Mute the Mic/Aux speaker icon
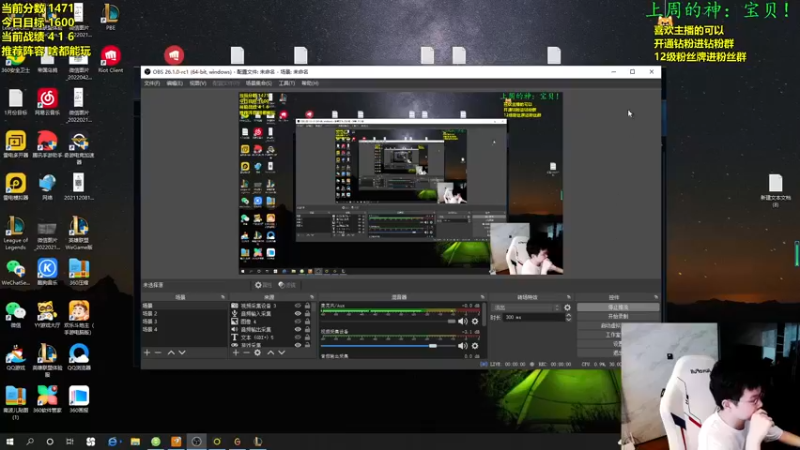The height and width of the screenshot is (450, 800). pos(462,321)
